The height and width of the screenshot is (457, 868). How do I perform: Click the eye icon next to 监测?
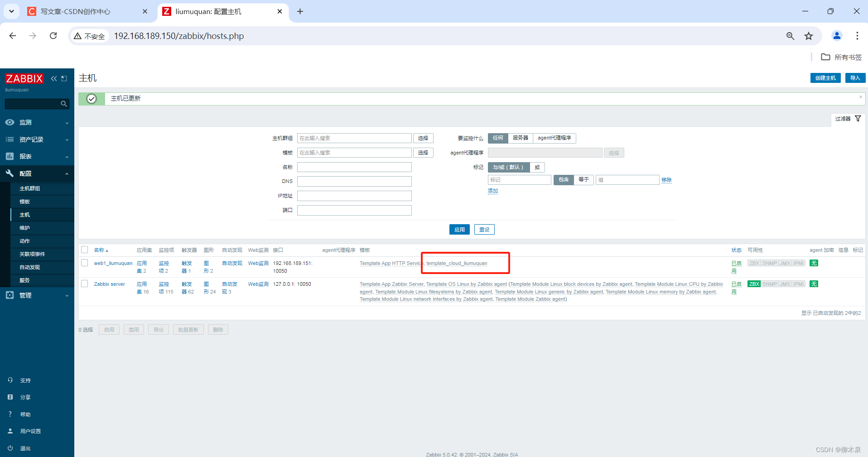click(x=10, y=122)
